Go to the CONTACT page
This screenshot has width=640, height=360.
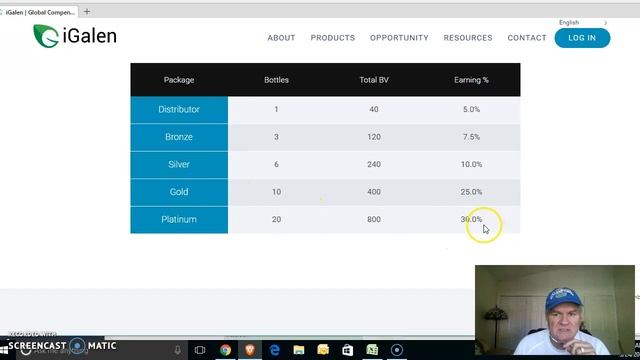527,38
